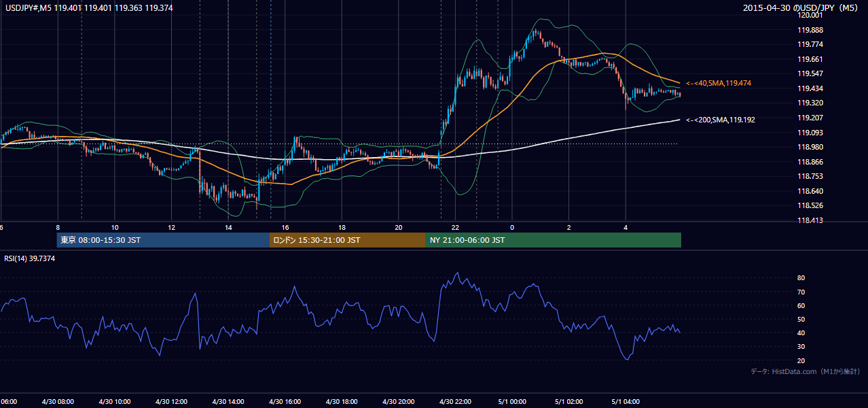
Task: Click the 東京 08:00-15:30 JST session bar
Action: tap(163, 240)
